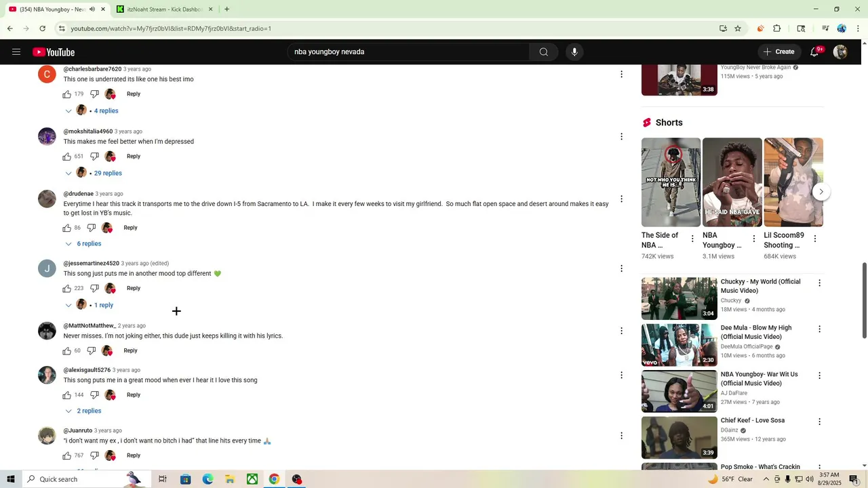Play The Side of NBA short thumbnail
The image size is (868, 488).
pyautogui.click(x=671, y=182)
